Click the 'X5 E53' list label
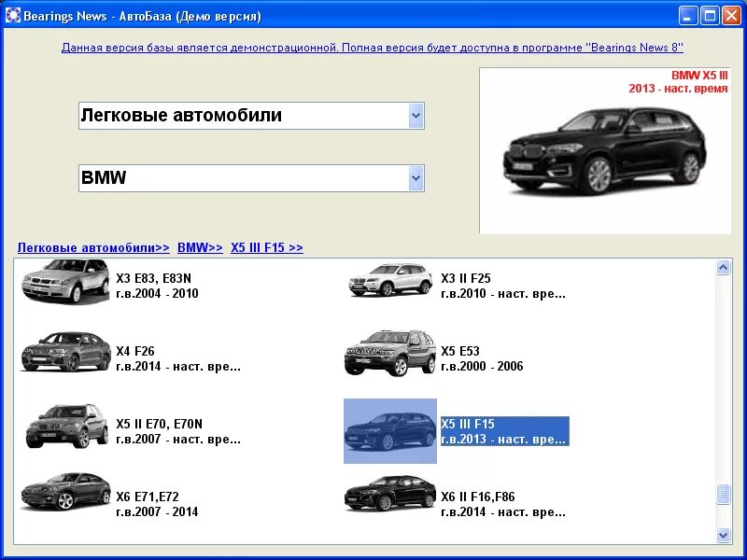 point(482,358)
